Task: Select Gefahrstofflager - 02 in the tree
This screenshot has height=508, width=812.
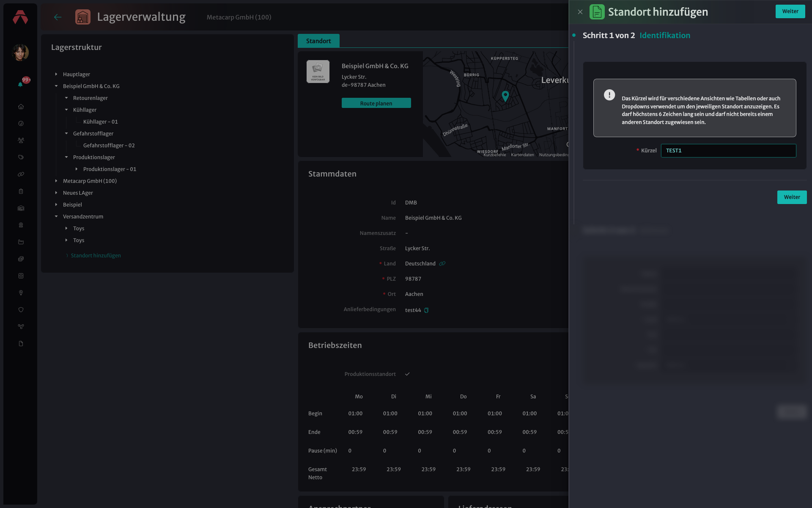Action: pyautogui.click(x=109, y=146)
